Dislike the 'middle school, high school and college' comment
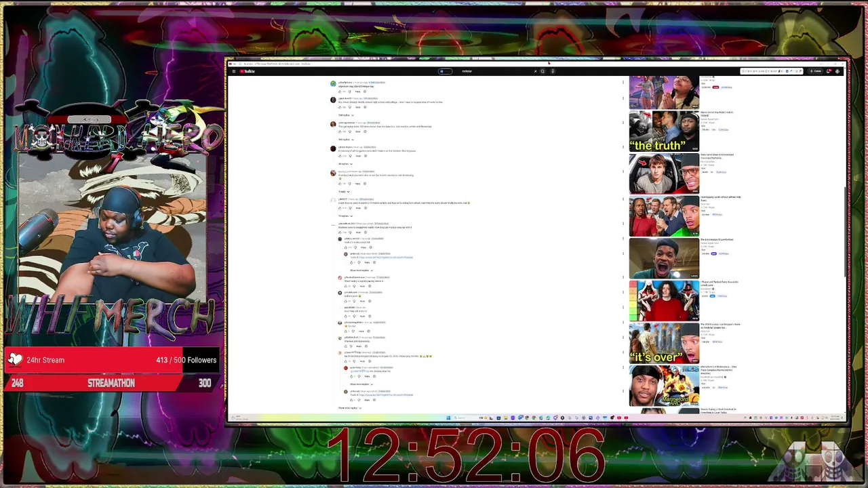Image resolution: width=868 pixels, height=488 pixels. pos(350,107)
